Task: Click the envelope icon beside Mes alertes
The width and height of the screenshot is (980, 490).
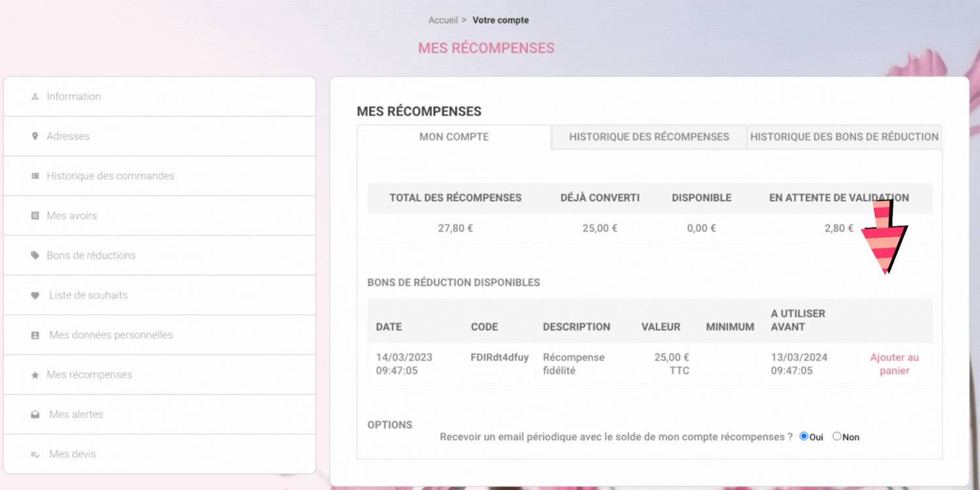Action: (35, 415)
